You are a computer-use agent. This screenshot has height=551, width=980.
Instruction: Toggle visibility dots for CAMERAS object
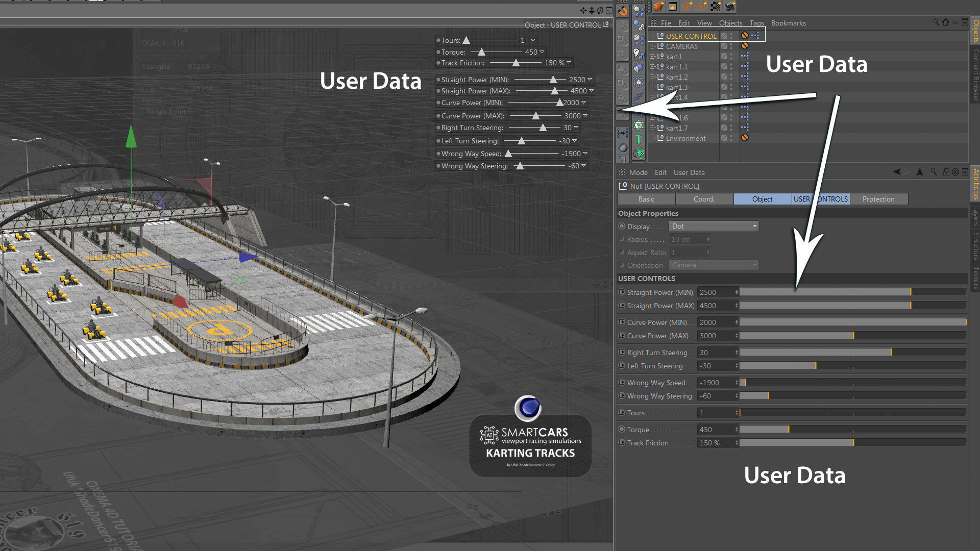[x=731, y=46]
